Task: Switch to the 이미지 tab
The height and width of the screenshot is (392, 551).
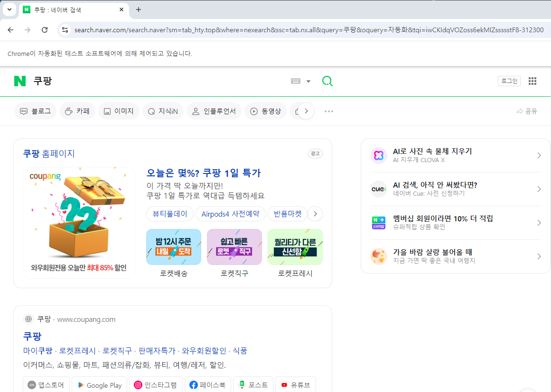Action: pos(119,111)
